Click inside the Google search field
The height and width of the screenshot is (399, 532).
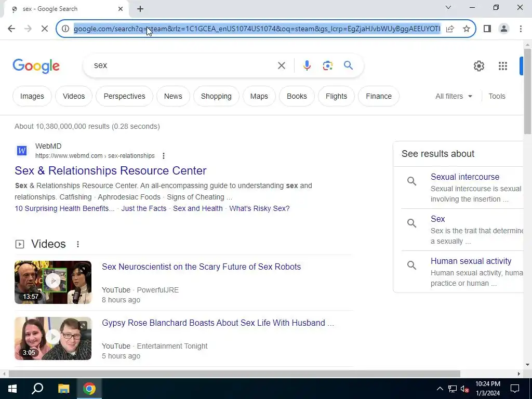click(183, 65)
